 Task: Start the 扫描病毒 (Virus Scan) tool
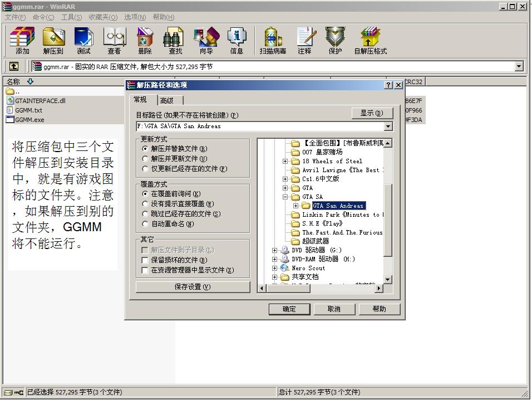tap(272, 40)
